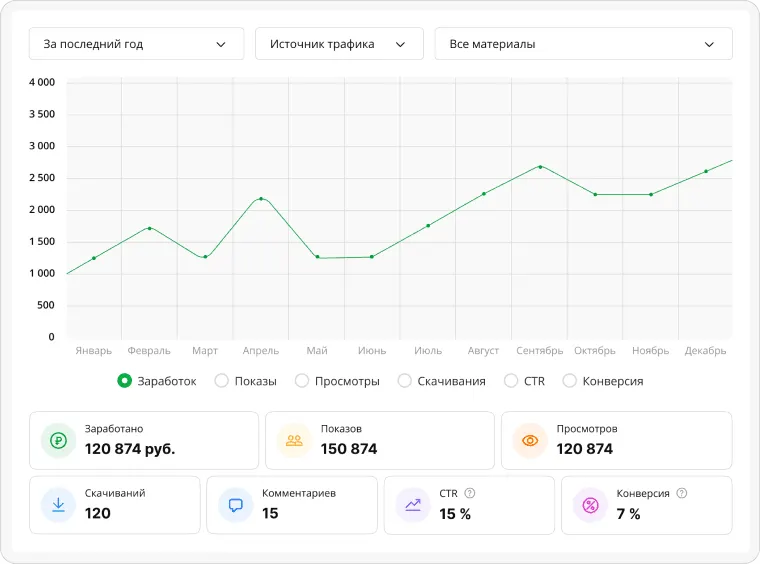Click the '120' downloads value

click(97, 514)
